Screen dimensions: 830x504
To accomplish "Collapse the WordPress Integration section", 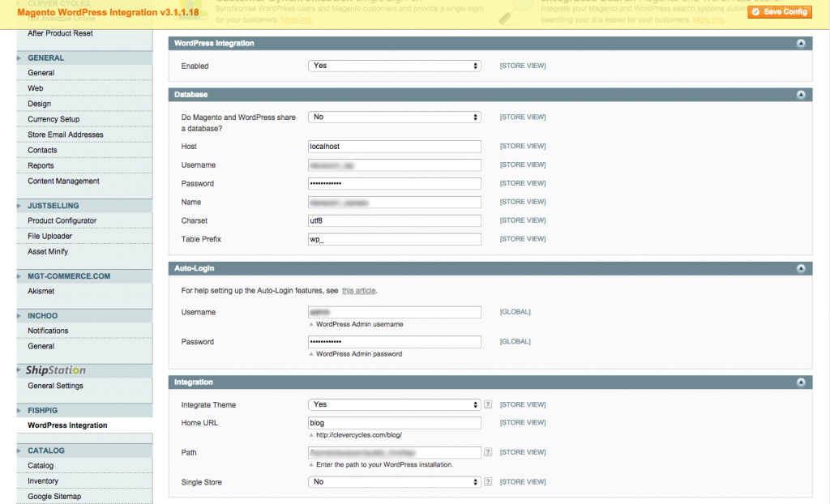I will 801,44.
